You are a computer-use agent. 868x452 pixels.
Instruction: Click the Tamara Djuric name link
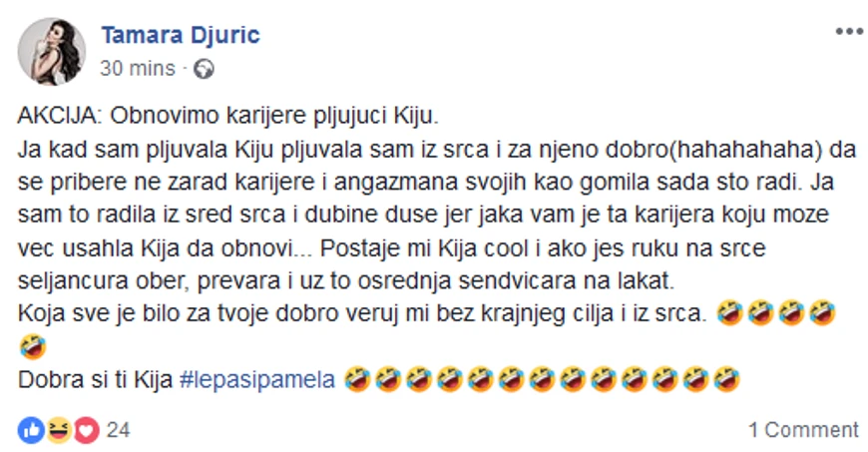click(x=181, y=35)
